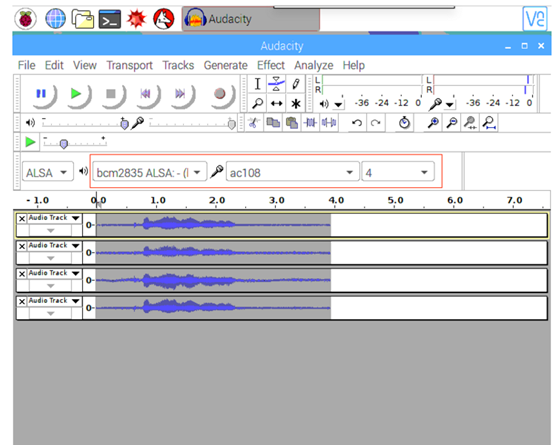Image resolution: width=558 pixels, height=447 pixels.
Task: Close the second Audio Track
Action: click(x=22, y=246)
